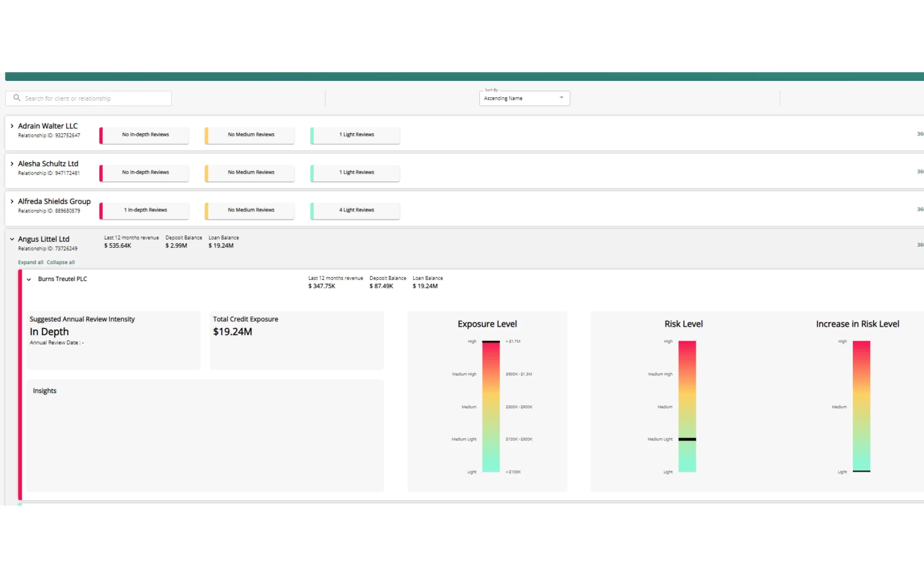Click Angus Littel revenue value $ 535.64K

click(x=118, y=246)
